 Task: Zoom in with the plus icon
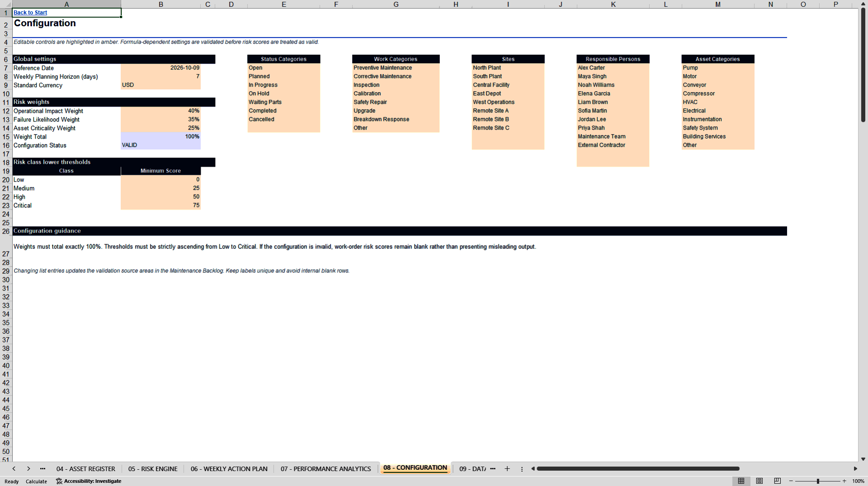point(844,481)
